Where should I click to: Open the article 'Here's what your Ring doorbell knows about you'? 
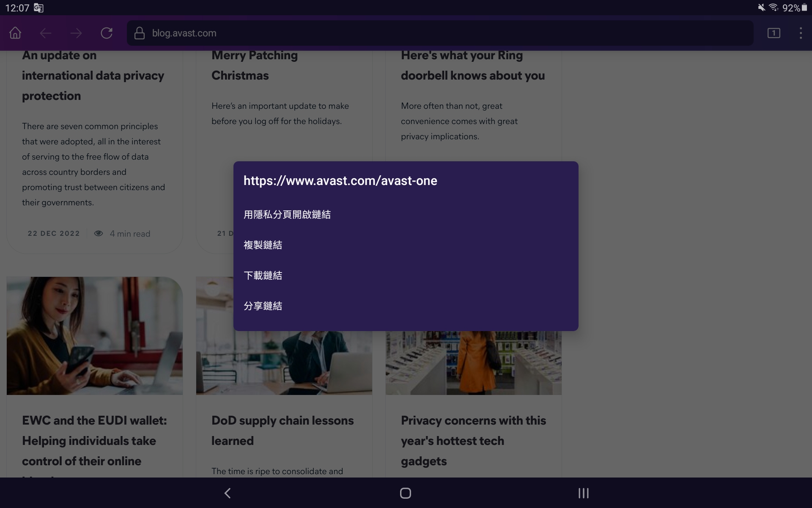coord(472,66)
